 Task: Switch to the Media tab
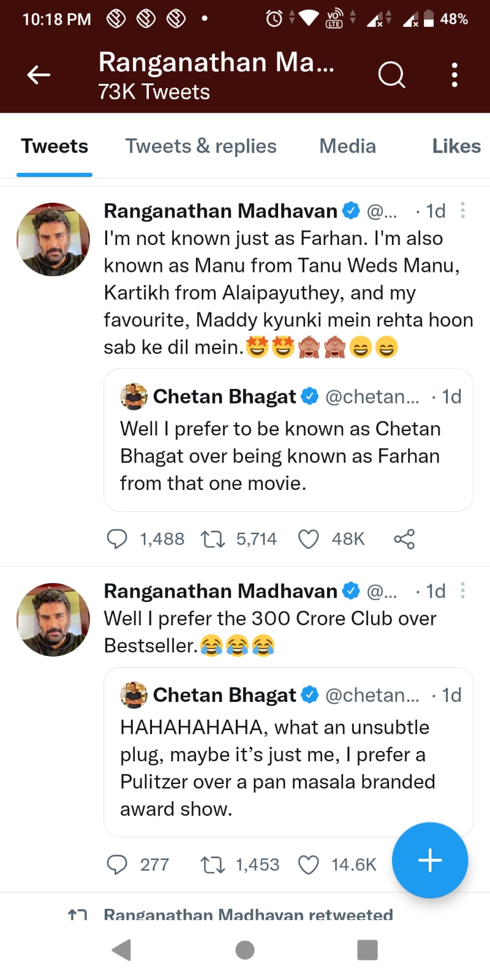347,146
